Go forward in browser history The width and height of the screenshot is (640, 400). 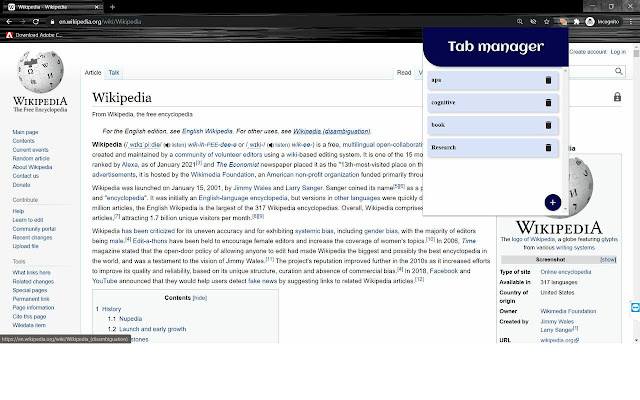(22, 22)
